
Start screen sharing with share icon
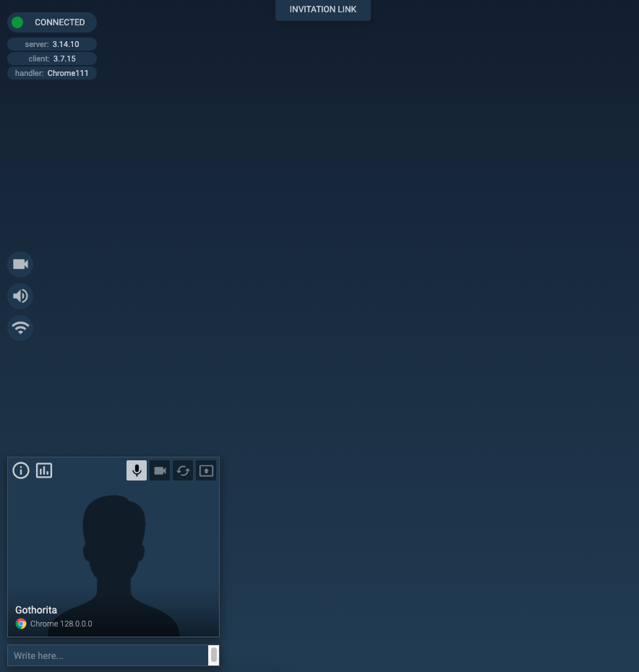click(x=206, y=471)
